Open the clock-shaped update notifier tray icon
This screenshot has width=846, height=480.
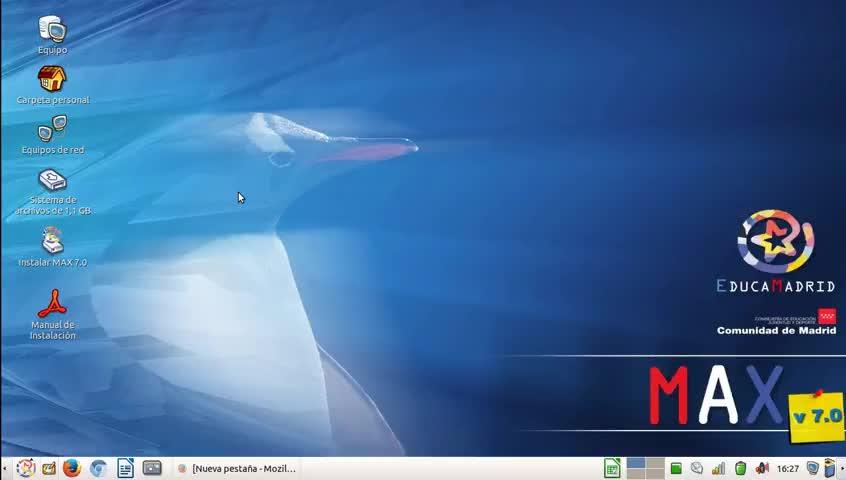pos(697,468)
